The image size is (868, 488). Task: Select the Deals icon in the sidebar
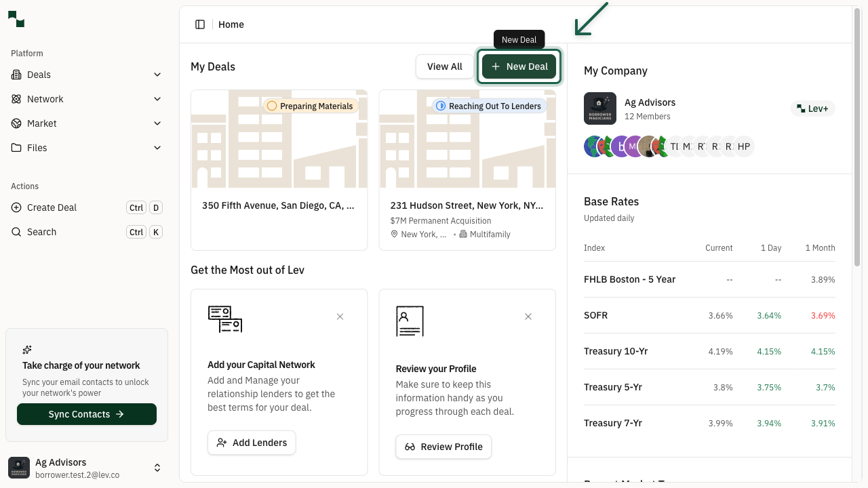pos(16,75)
